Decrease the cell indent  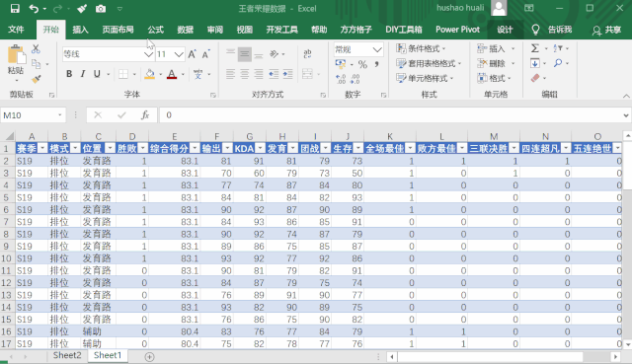click(x=274, y=74)
